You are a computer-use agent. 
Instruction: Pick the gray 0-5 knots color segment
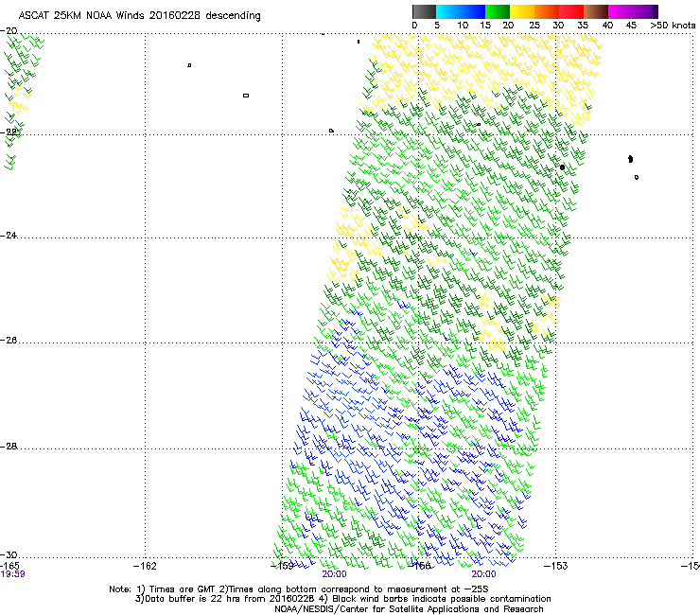pyautogui.click(x=425, y=11)
